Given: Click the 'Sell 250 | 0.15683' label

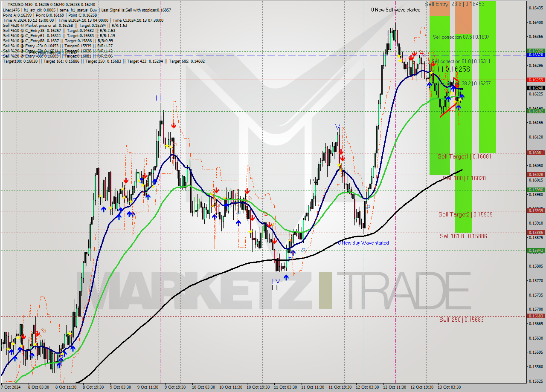Looking at the screenshot, I should point(462,320).
